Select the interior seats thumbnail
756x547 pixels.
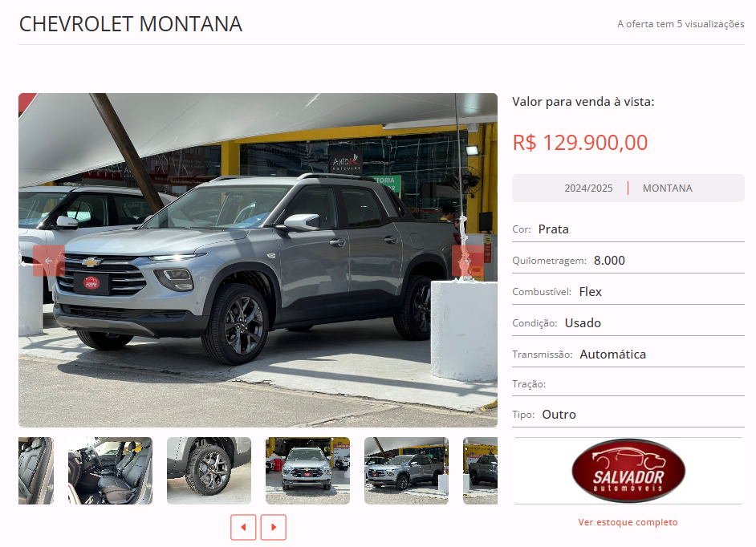pyautogui.click(x=111, y=471)
